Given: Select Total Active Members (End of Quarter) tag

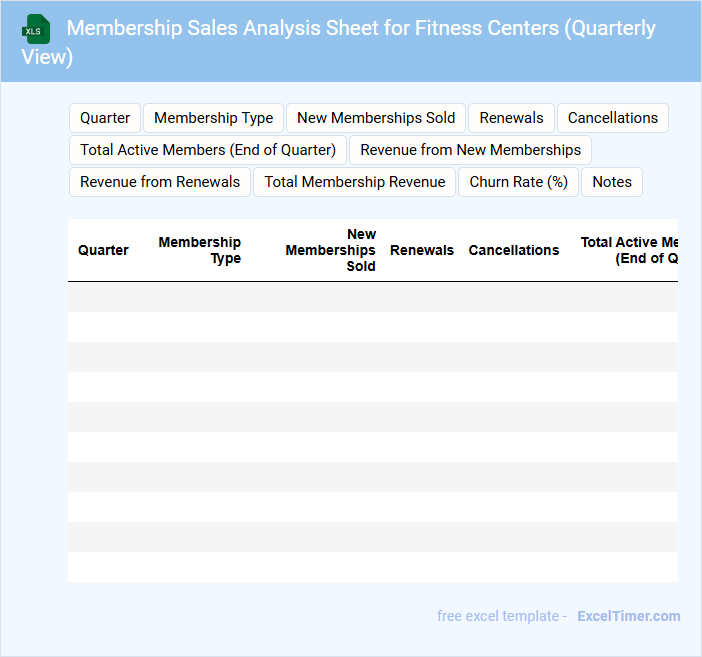Looking at the screenshot, I should 208,150.
